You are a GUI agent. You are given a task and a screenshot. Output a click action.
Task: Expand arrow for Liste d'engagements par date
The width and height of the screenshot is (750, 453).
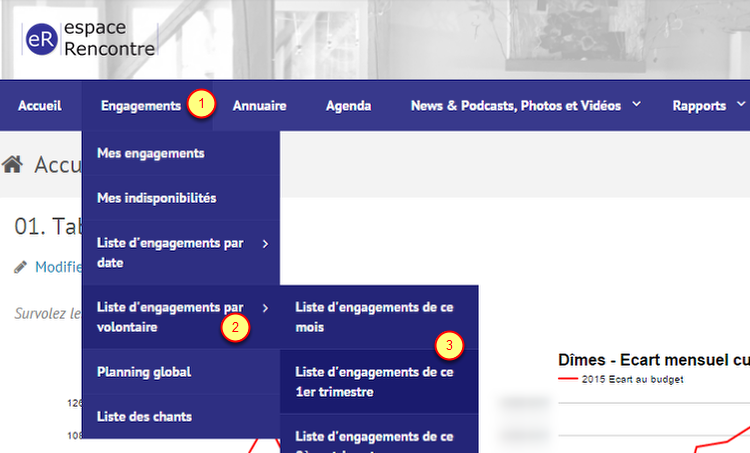pos(265,244)
